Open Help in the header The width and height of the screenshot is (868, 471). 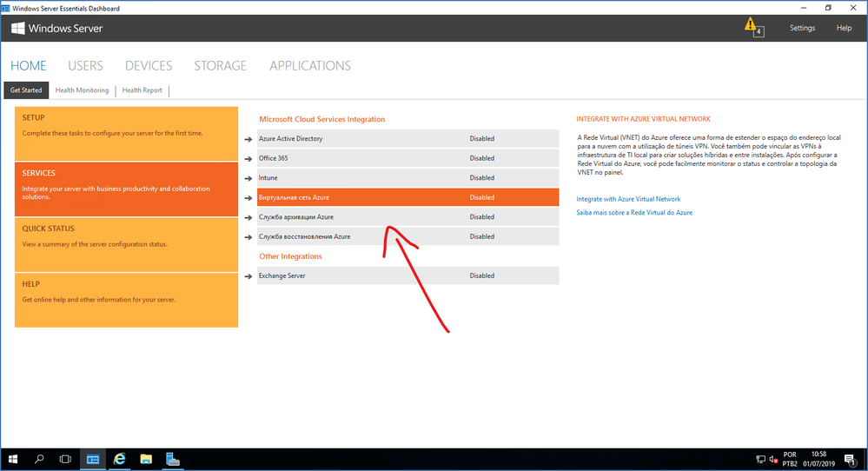(844, 28)
